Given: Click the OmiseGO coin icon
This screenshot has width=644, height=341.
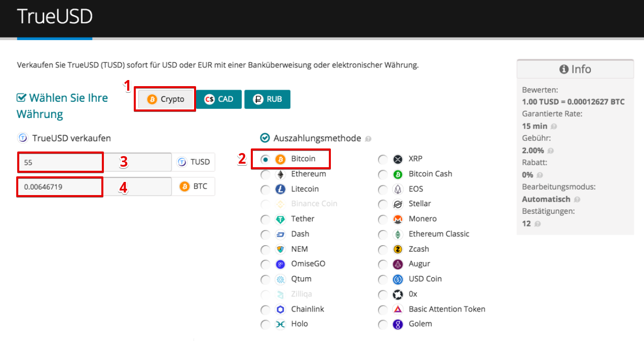Looking at the screenshot, I should (280, 264).
